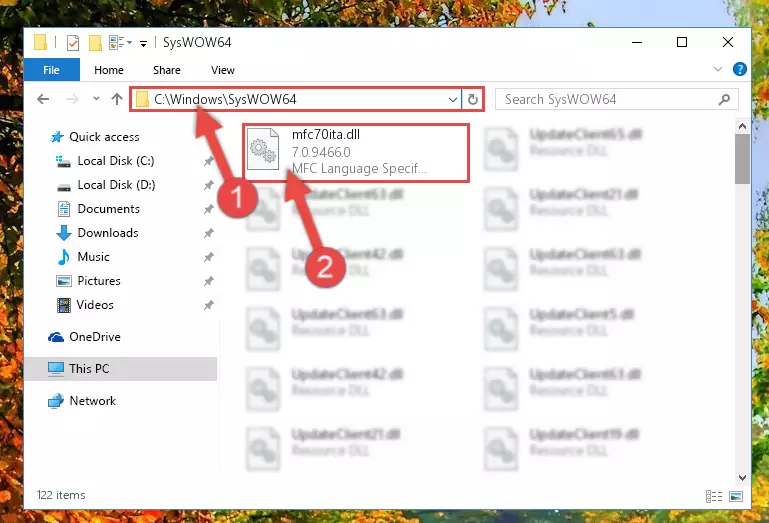The image size is (769, 523).
Task: Click the 122 items status text
Action: tap(61, 495)
